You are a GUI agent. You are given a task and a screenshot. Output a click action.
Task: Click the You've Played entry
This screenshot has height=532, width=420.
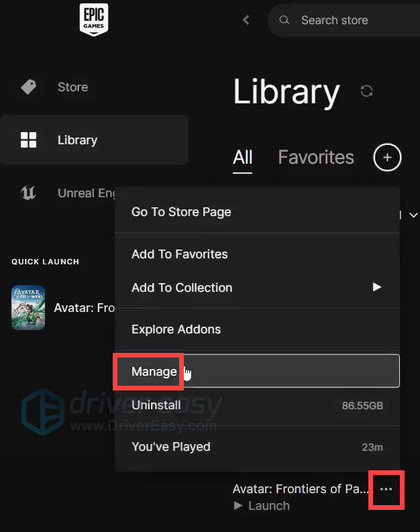(257, 447)
